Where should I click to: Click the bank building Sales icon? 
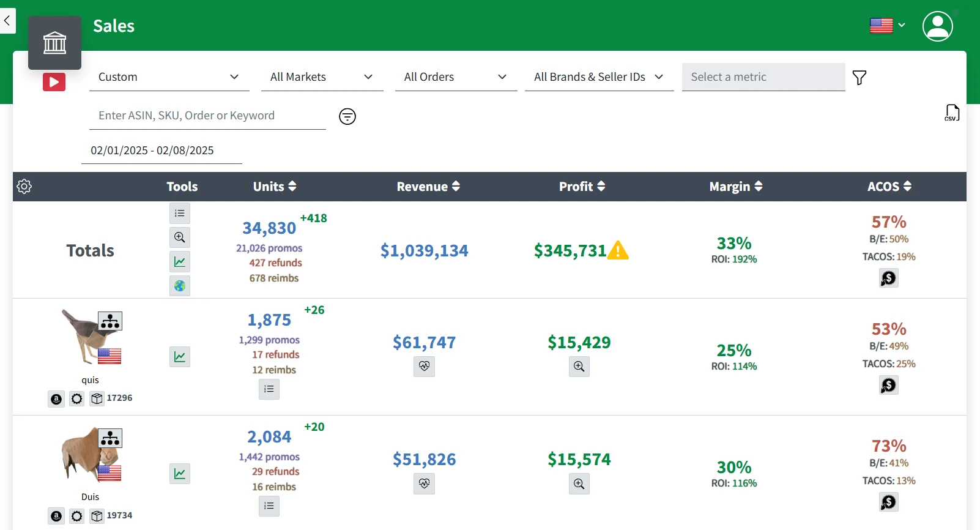tap(54, 43)
